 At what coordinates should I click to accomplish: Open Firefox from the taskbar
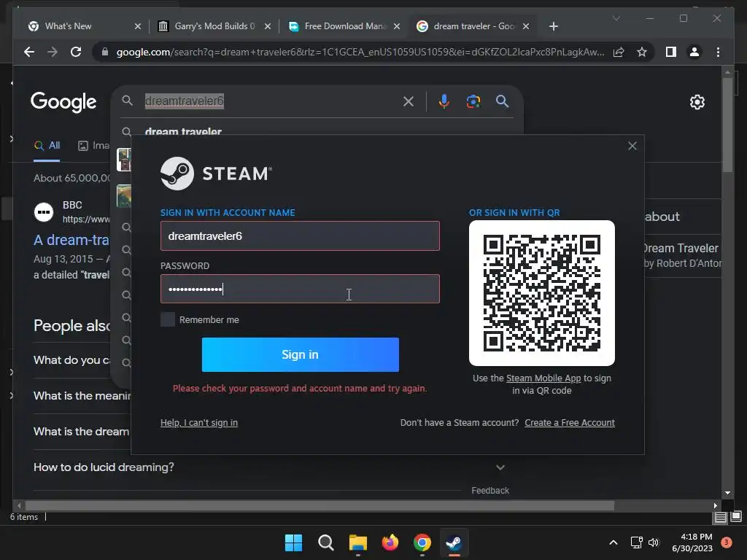390,542
